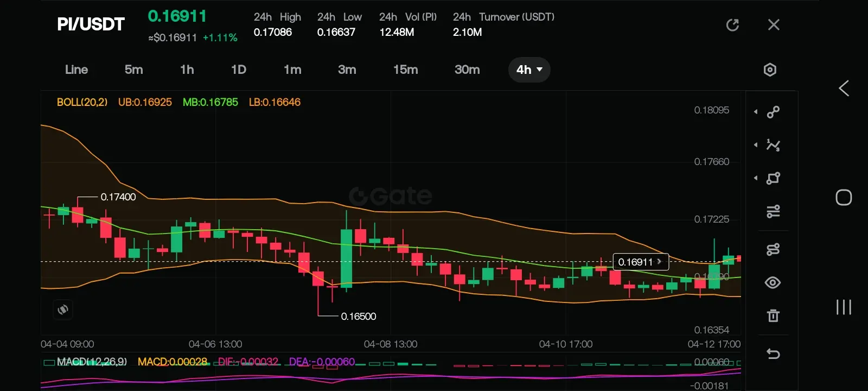Switch to the Line chart tab
The width and height of the screenshot is (868, 391).
coord(76,70)
